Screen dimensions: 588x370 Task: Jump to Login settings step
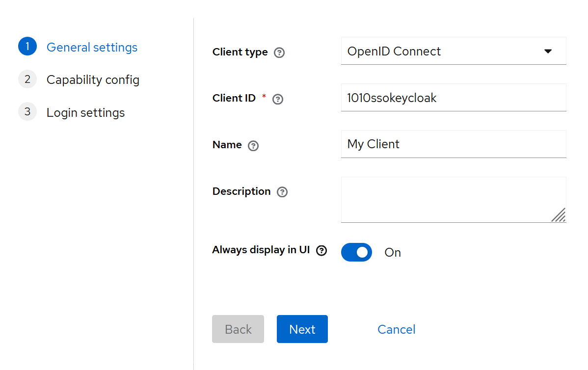point(85,113)
